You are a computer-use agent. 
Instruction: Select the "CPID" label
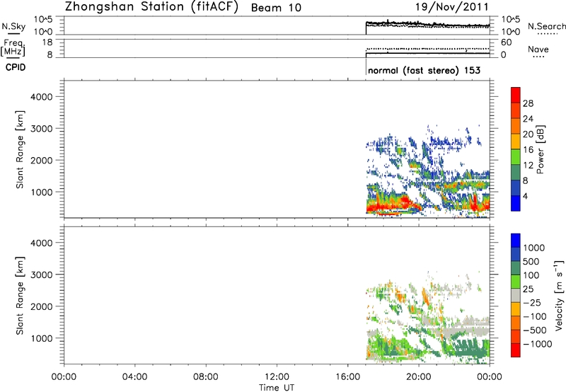[16, 67]
